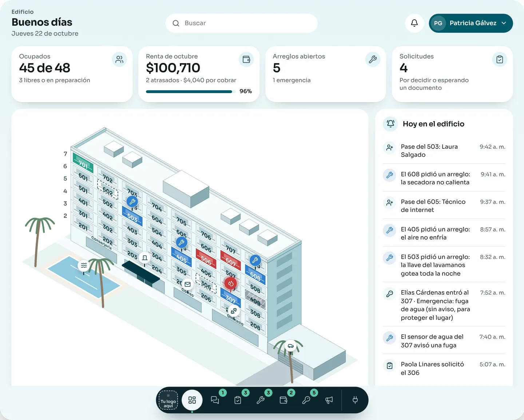
Task: Open 'El sensor de agua del 307' entry
Action: click(x=444, y=341)
